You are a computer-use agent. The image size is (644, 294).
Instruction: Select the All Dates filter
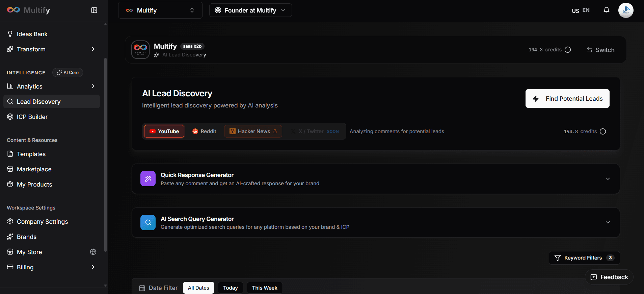pos(198,288)
